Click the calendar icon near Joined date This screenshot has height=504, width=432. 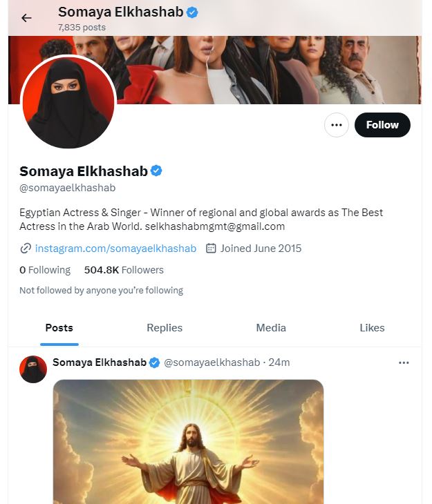212,249
